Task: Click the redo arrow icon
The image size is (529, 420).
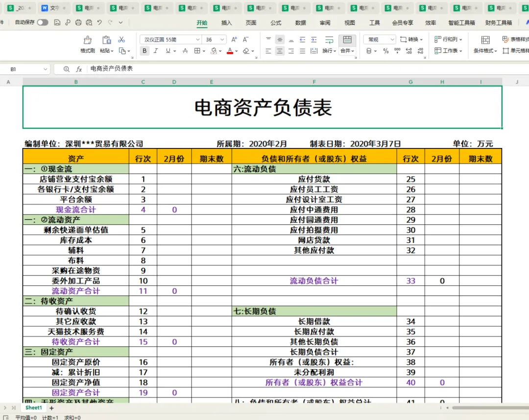Action: click(110, 23)
